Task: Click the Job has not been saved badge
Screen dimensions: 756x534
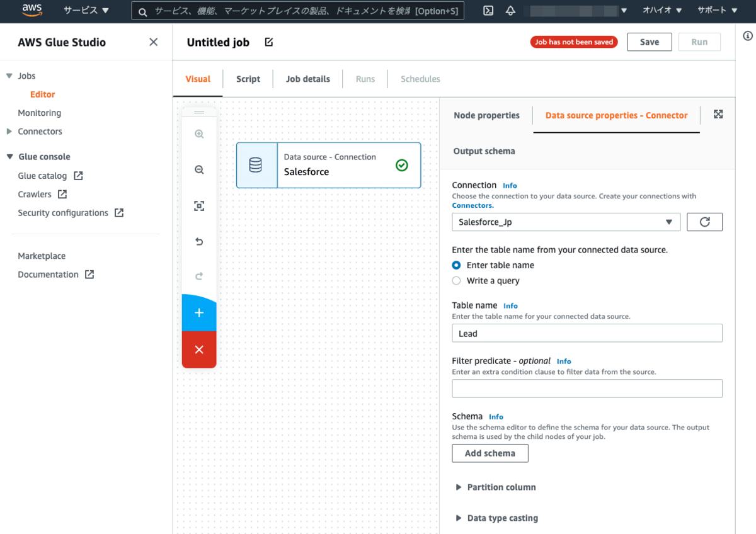Action: 574,42
